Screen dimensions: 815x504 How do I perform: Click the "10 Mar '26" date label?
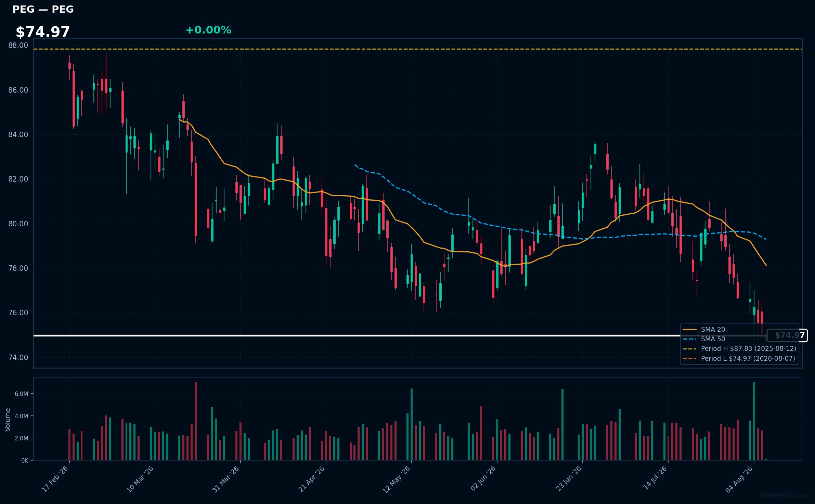140,479
